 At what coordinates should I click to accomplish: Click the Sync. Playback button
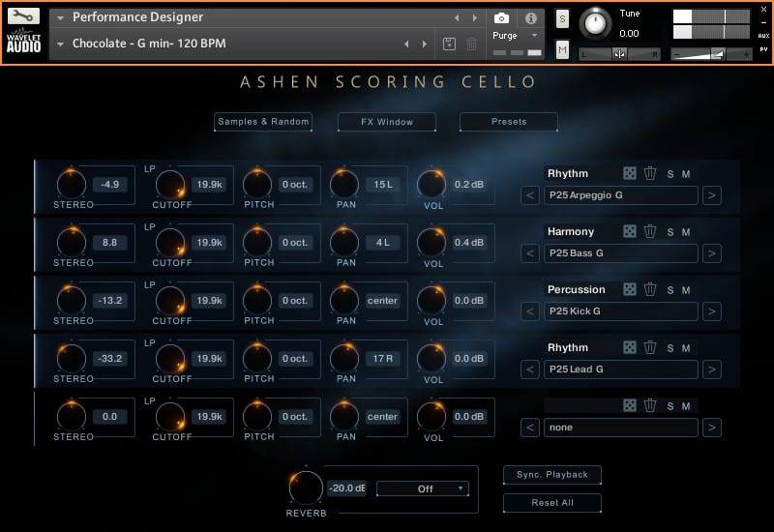pos(552,475)
